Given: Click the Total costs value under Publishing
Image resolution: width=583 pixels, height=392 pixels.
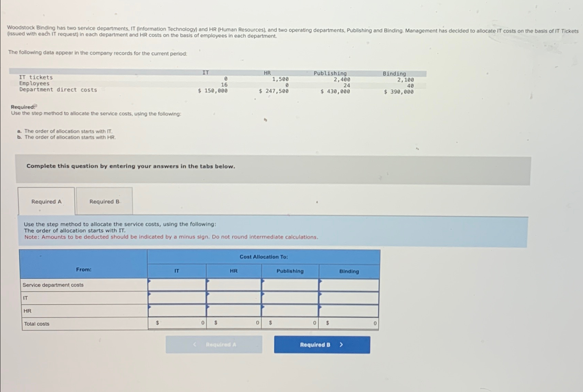Looking at the screenshot, I should click(x=290, y=323).
